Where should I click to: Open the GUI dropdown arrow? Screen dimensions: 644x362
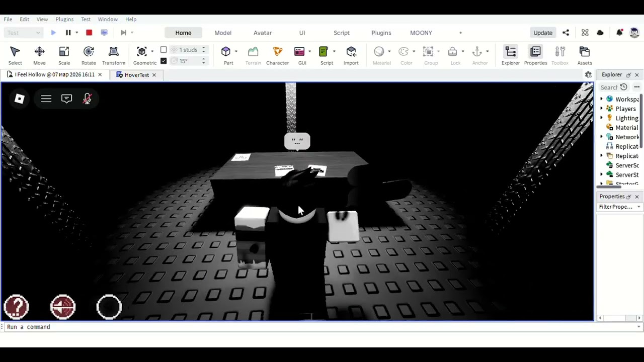tap(309, 51)
